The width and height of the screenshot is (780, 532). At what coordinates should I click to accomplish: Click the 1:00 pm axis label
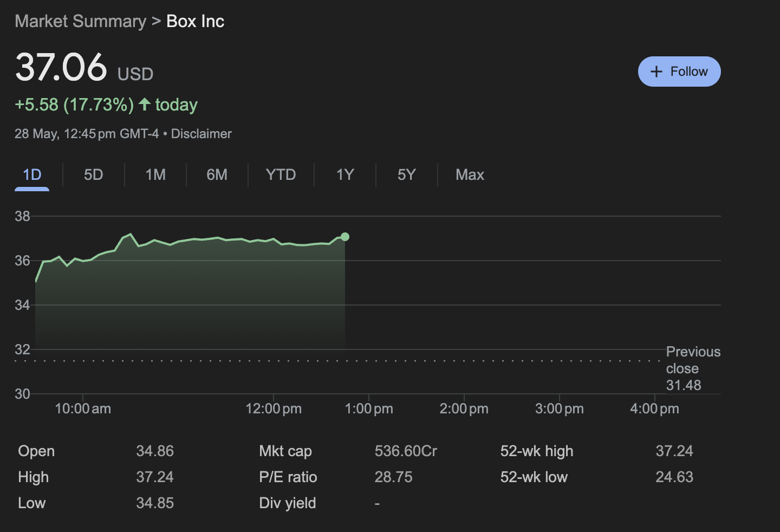tap(369, 409)
